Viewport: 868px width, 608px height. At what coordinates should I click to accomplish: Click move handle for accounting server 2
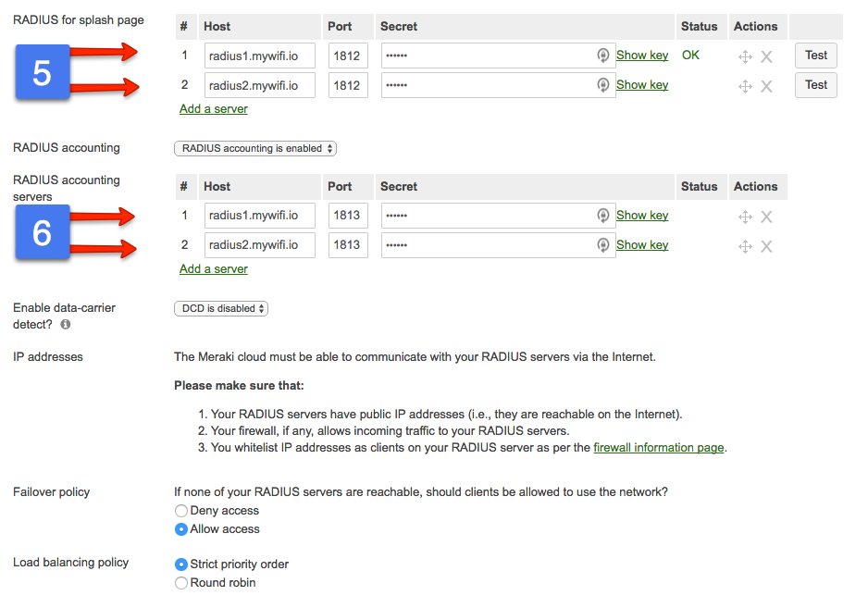745,246
